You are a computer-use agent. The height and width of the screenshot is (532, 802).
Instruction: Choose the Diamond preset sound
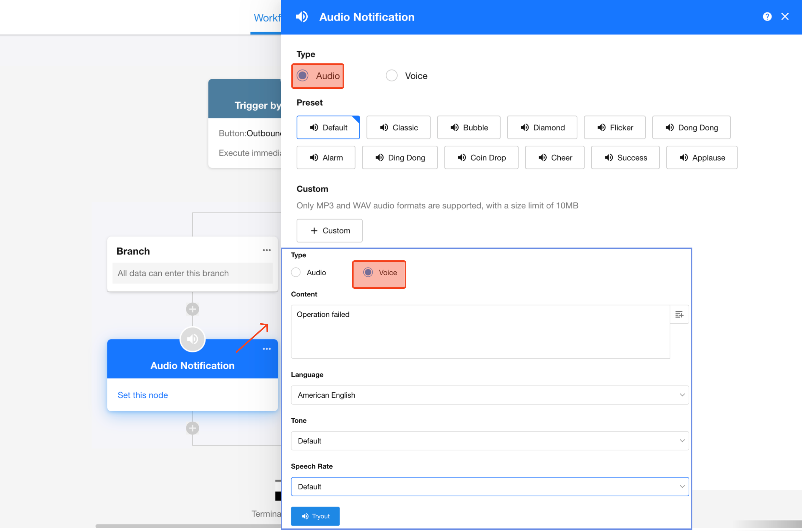pyautogui.click(x=542, y=128)
